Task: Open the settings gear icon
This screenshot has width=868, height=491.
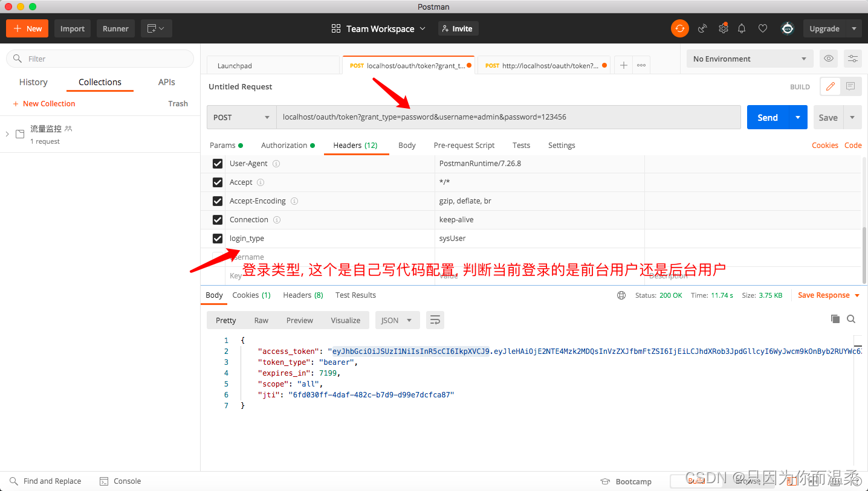Action: 723,28
